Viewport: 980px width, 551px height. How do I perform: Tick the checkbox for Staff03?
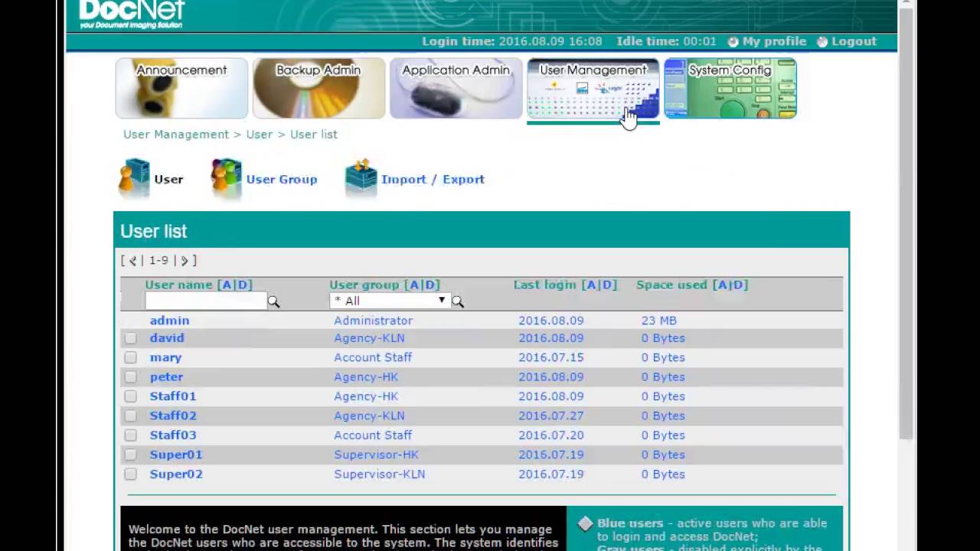pyautogui.click(x=130, y=435)
